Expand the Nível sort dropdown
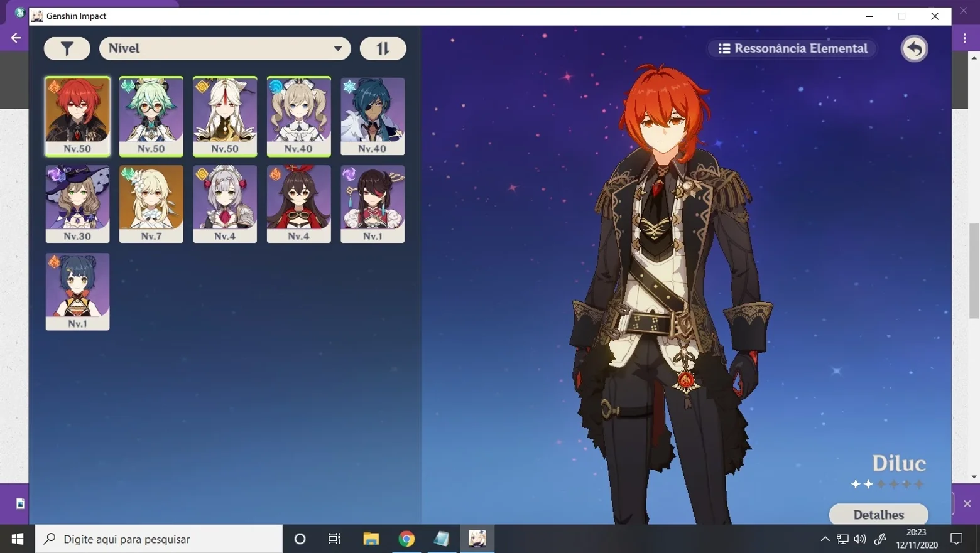The image size is (980, 553). (225, 48)
